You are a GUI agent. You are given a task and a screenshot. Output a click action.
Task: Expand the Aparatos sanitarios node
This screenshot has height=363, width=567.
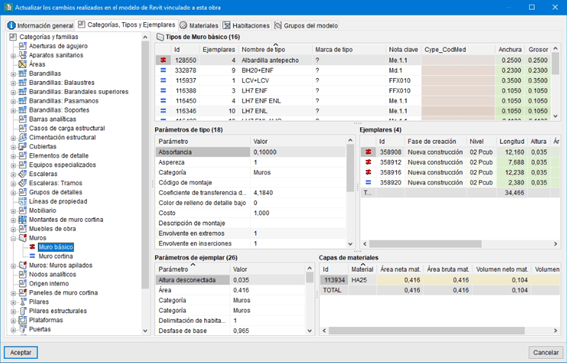point(13,55)
